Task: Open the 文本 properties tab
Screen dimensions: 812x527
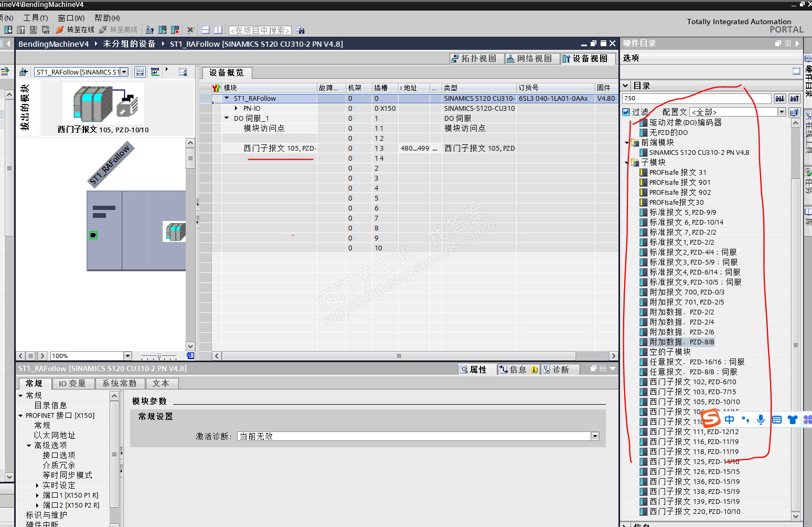Action: tap(161, 384)
